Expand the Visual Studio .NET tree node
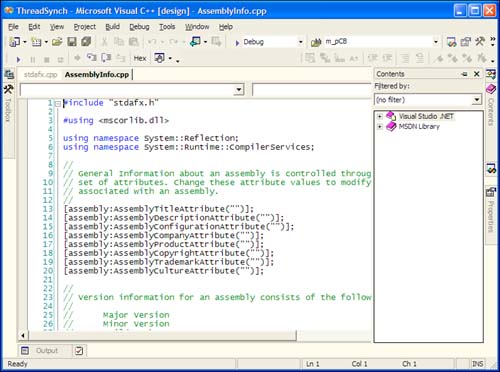Screen dimensions: 500x372 [379, 116]
